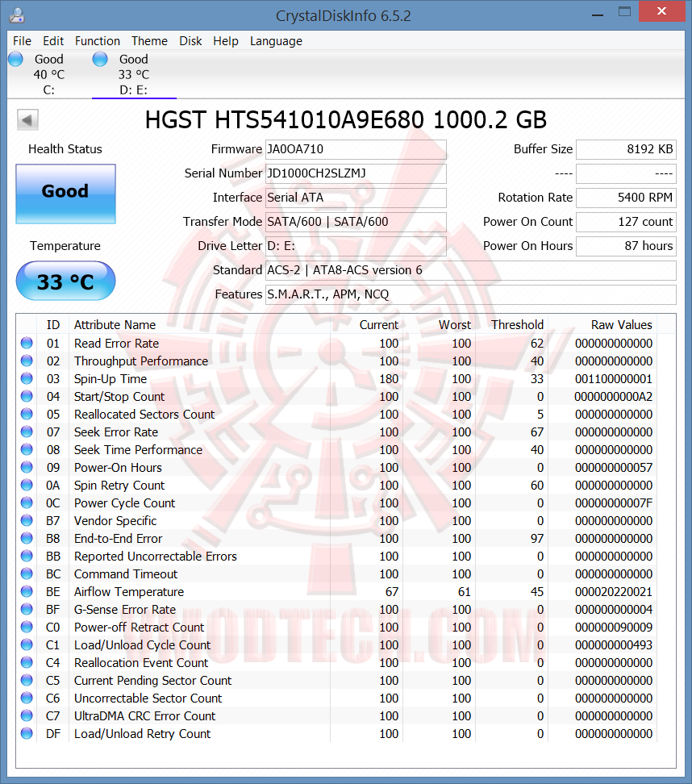Click status orb for Load/Unload Retry Count
The image size is (692, 784).
(x=27, y=733)
